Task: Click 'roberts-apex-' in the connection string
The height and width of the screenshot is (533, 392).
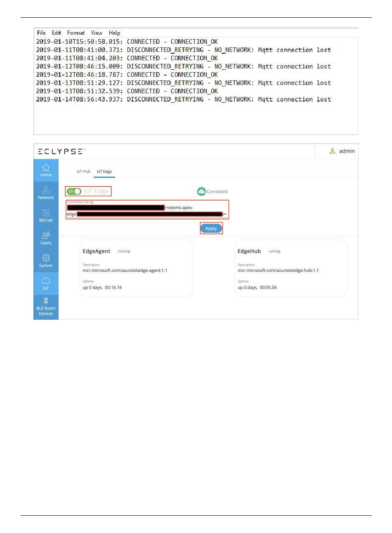Action: point(179,208)
